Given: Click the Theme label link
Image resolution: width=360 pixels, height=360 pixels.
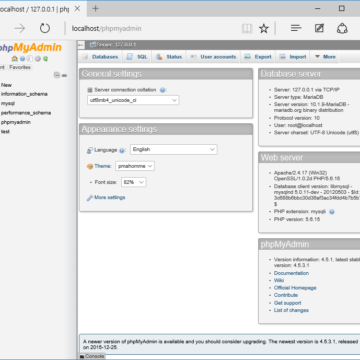Looking at the screenshot, I should coord(102,166).
